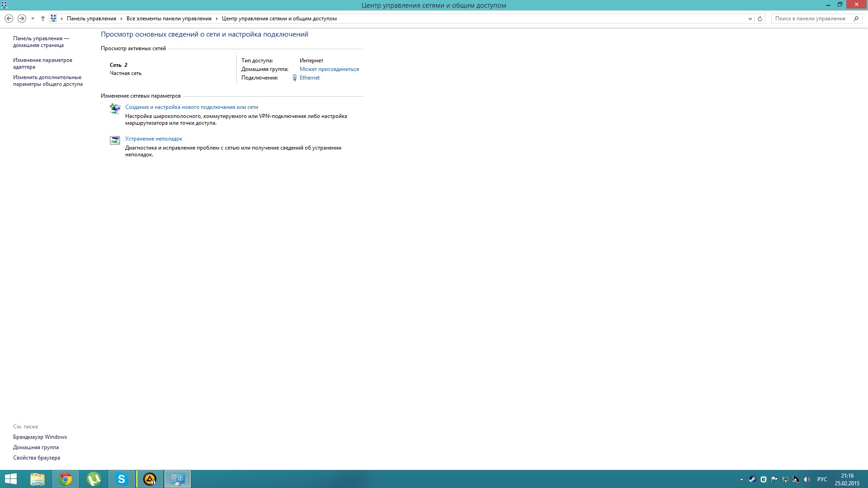Open uTorrent from the taskbar
Viewport: 868px width, 488px height.
pyautogui.click(x=94, y=479)
